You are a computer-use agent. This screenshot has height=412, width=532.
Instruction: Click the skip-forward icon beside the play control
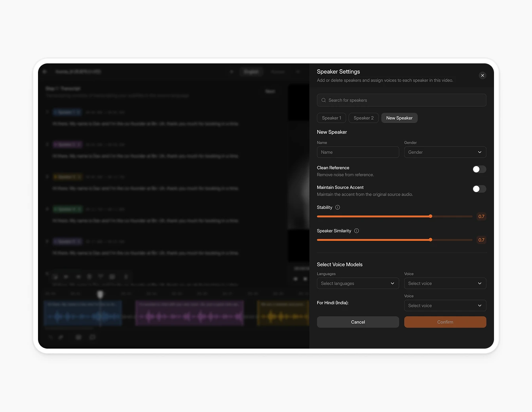pyautogui.click(x=305, y=279)
